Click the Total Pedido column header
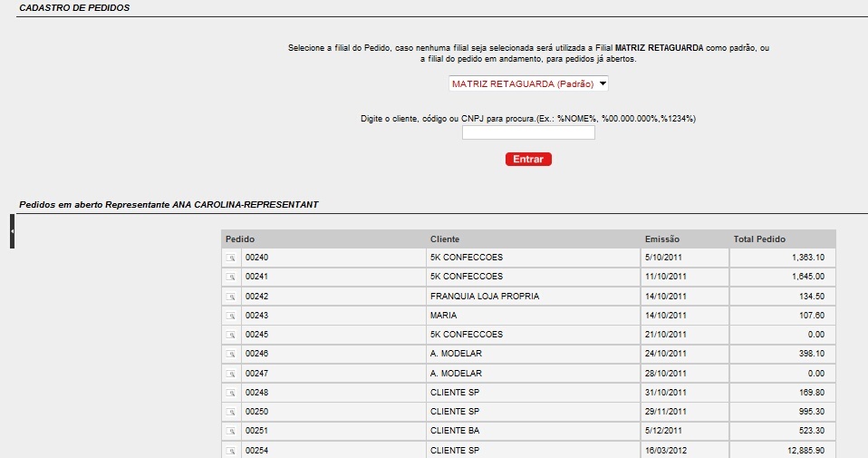This screenshot has height=458, width=868. coord(759,239)
